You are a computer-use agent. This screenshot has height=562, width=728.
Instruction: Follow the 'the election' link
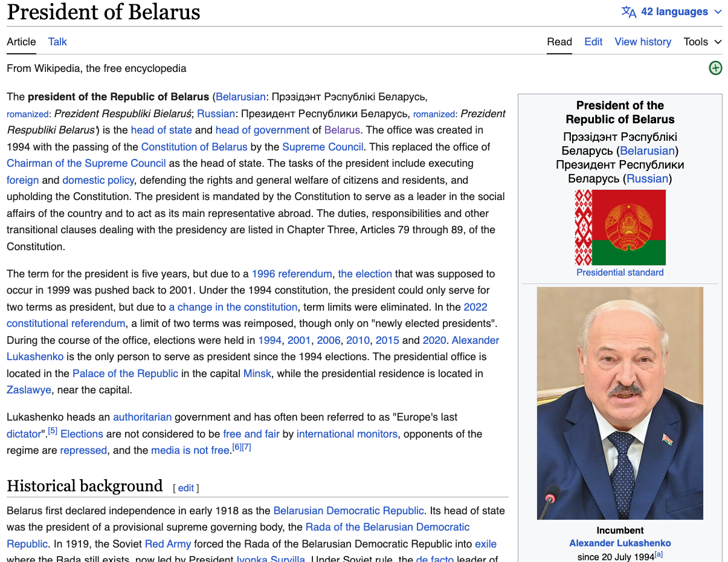click(x=365, y=274)
